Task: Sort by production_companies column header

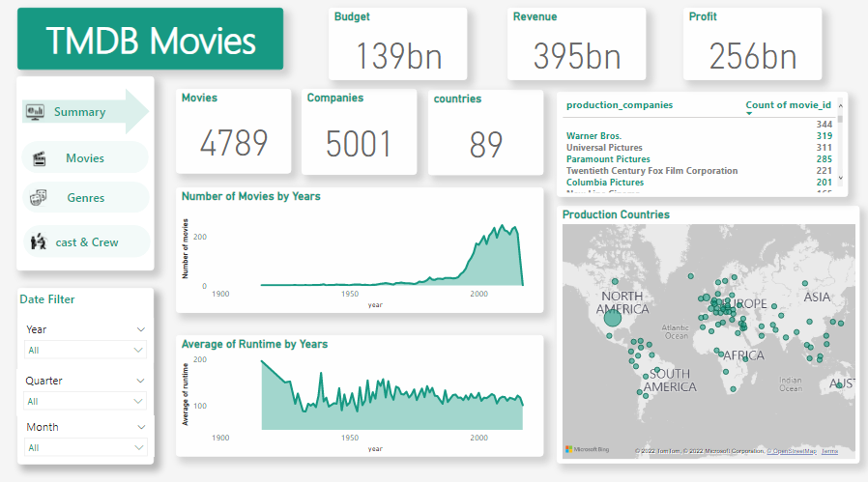Action: click(620, 104)
